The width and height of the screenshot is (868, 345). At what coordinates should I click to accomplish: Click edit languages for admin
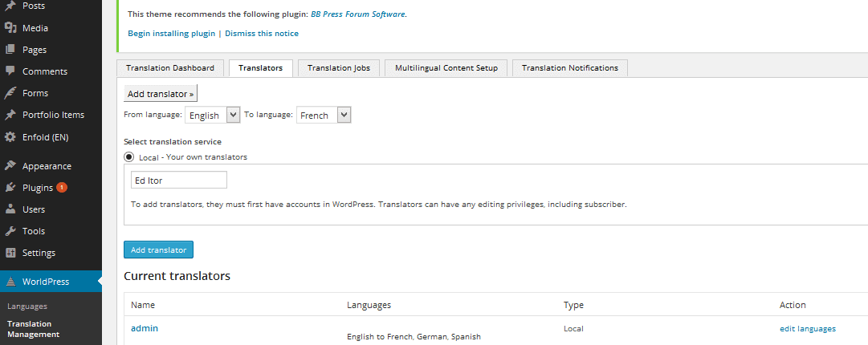[808, 328]
